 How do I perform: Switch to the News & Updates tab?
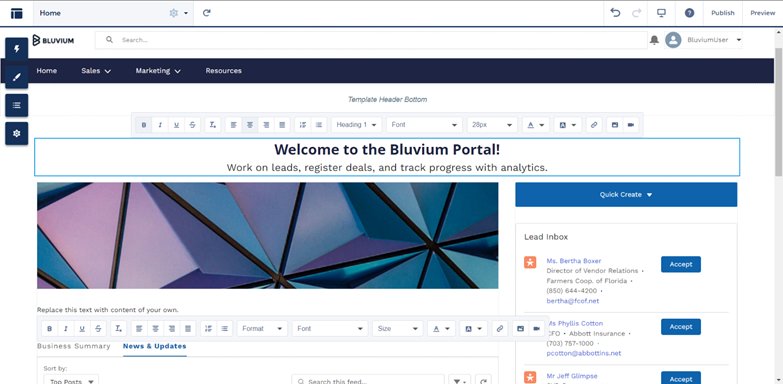click(x=155, y=346)
